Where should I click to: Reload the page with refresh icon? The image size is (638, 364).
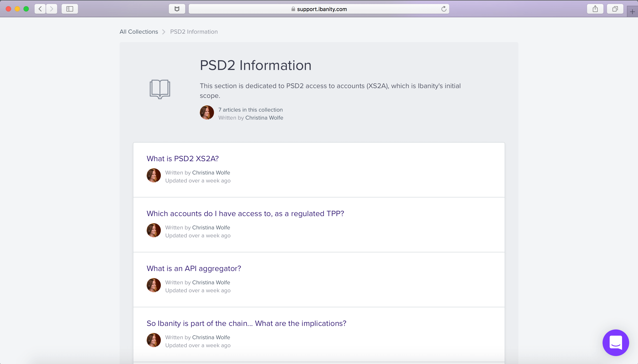[444, 9]
